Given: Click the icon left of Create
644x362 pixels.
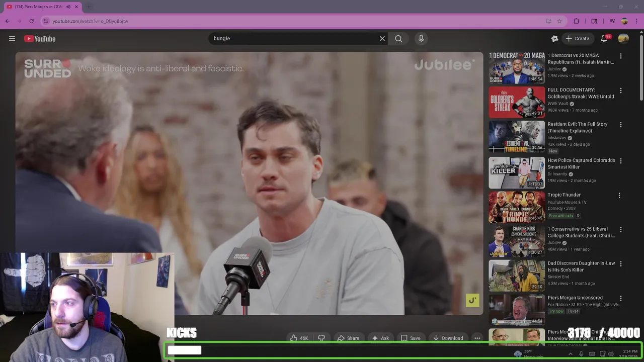Looking at the screenshot, I should click(x=555, y=39).
